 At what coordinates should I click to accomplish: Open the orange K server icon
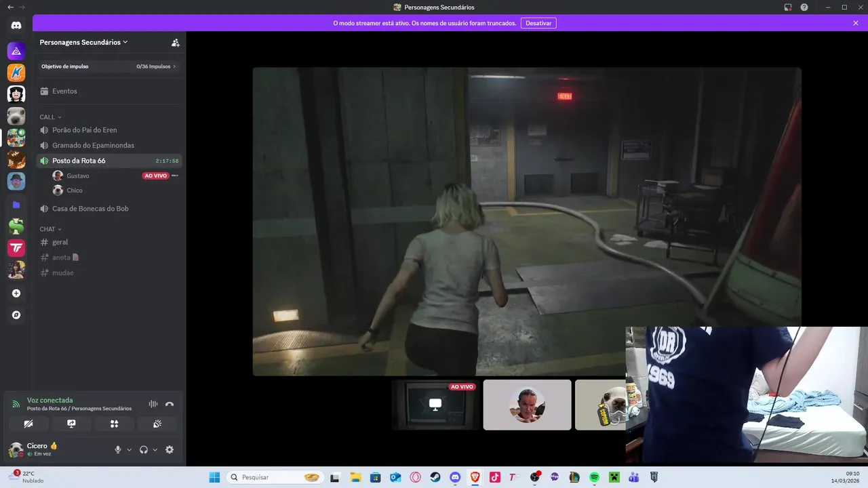pyautogui.click(x=16, y=73)
